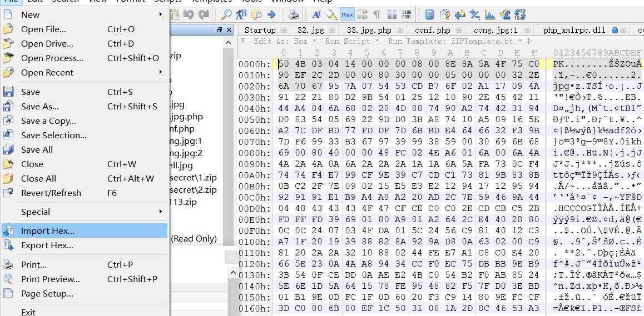644x316 pixels.
Task: Float the left Workspace panel
Action: (x=220, y=30)
